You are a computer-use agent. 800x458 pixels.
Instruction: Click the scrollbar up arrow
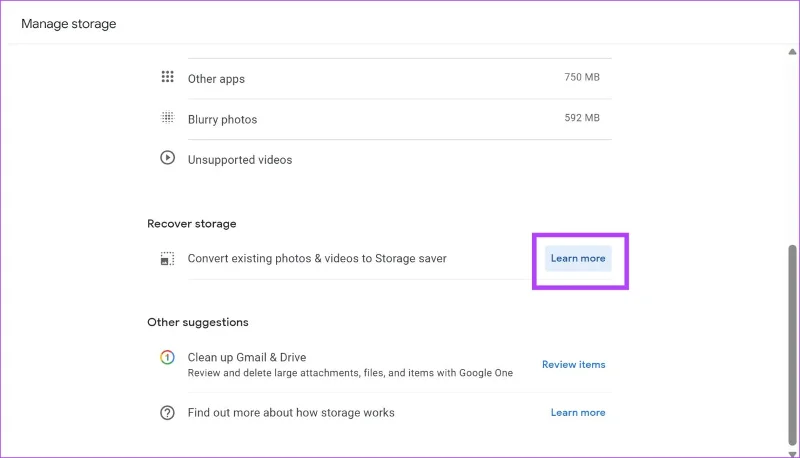(792, 52)
